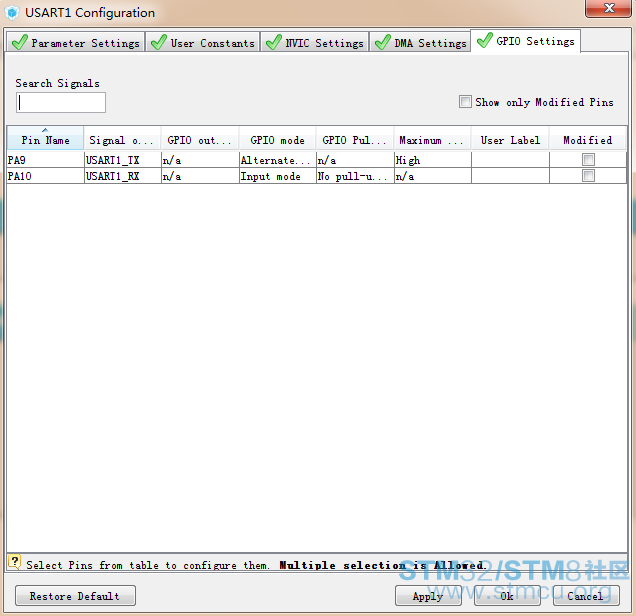The height and width of the screenshot is (616, 636).
Task: Click the GPIO out... column header
Action: (x=200, y=139)
